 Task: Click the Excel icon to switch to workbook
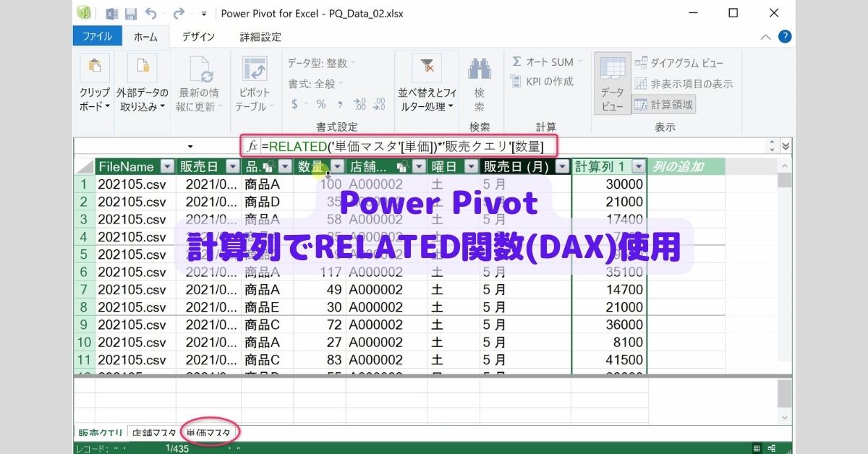[x=112, y=13]
